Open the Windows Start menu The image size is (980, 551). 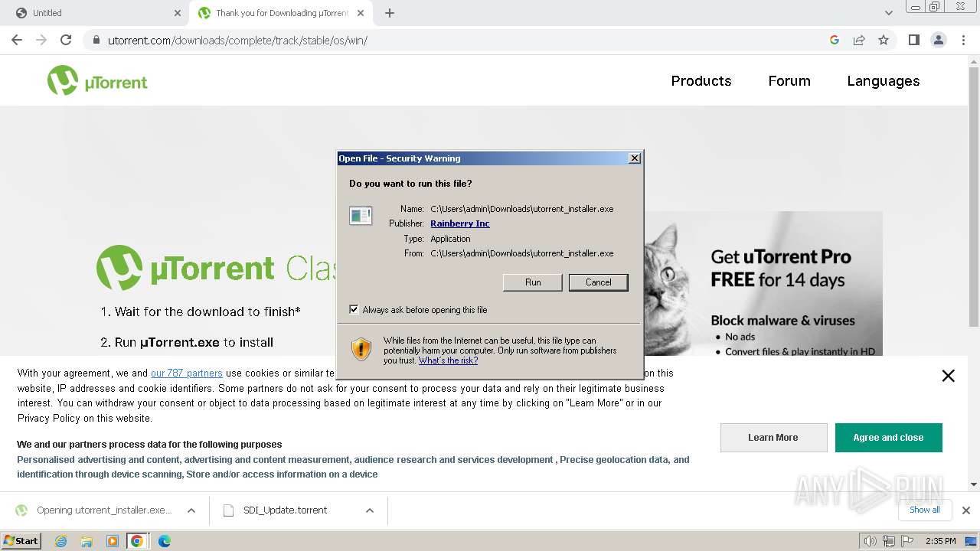21,540
